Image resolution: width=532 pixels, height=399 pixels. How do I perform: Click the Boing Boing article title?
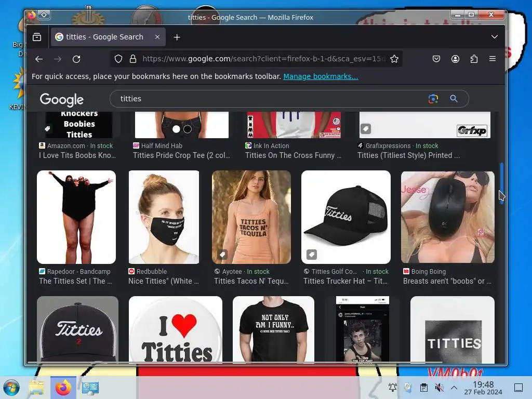pos(447,281)
